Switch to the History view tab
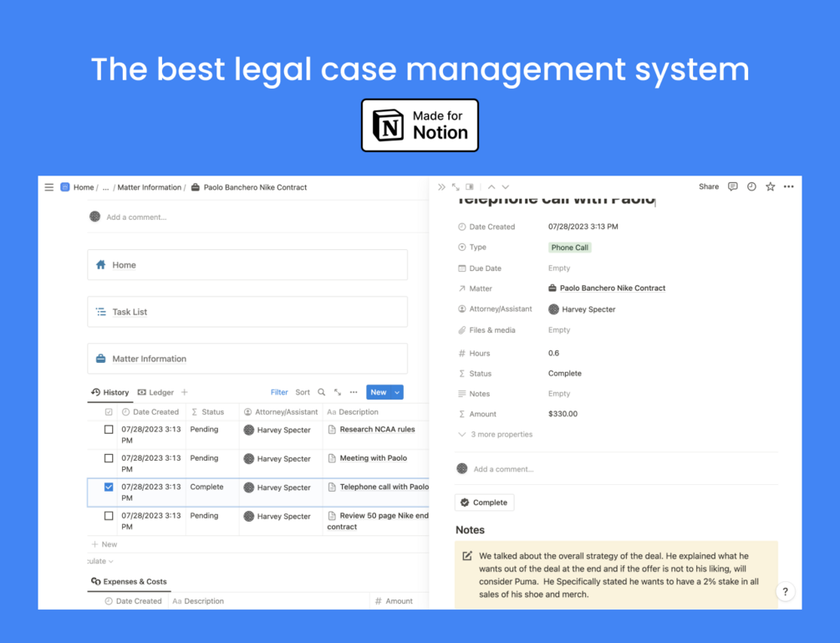 tap(109, 392)
